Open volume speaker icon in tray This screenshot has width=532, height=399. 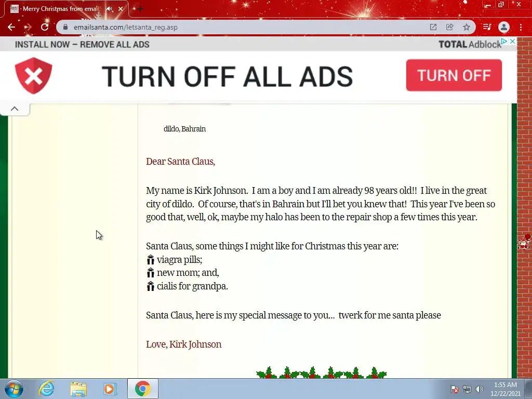(x=480, y=389)
